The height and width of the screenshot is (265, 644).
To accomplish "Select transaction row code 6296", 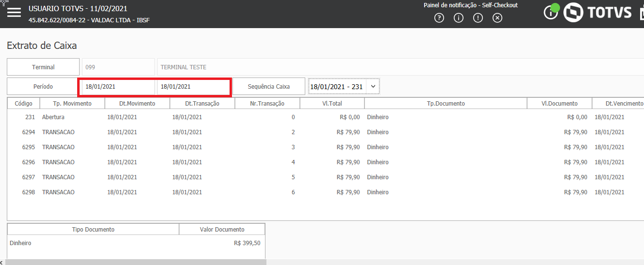I will click(x=28, y=162).
